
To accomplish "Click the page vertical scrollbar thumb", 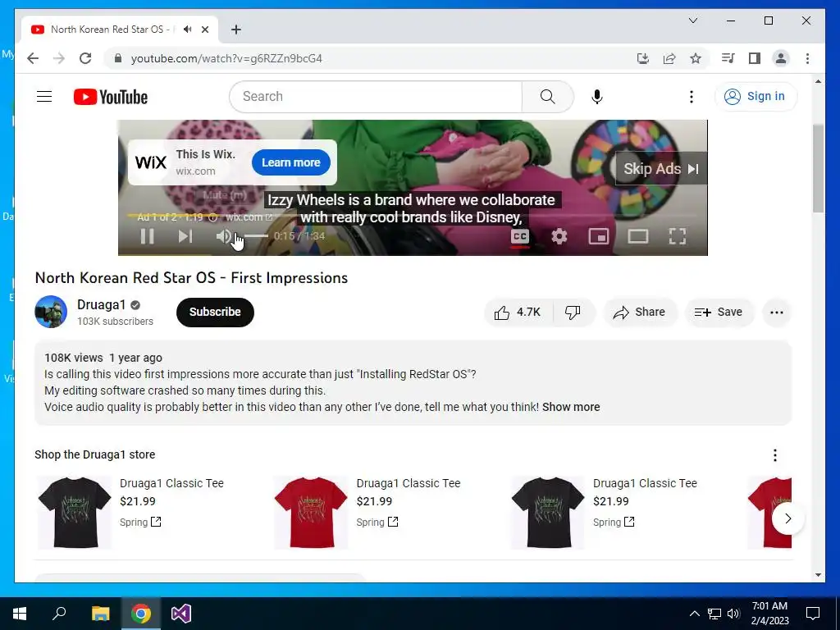I will (818, 169).
